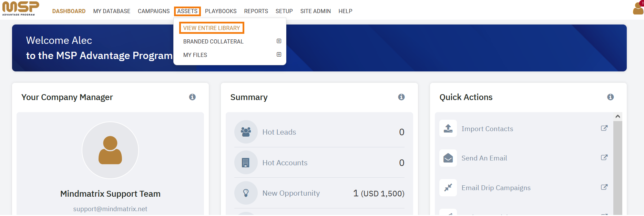Click the Hot Accounts count 0

[402, 163]
